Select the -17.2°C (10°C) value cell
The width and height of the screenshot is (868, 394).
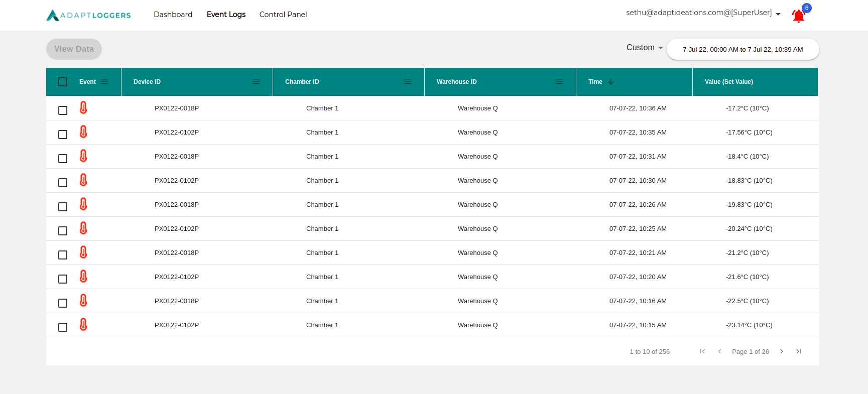747,108
